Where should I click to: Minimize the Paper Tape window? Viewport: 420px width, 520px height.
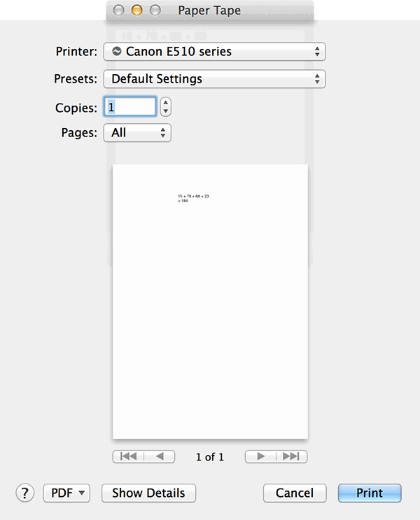click(136, 10)
